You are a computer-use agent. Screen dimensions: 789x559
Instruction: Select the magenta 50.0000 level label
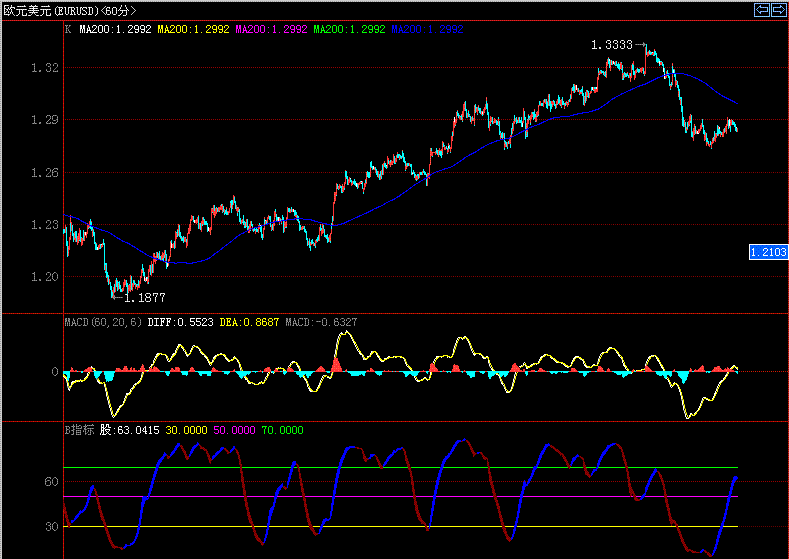tap(234, 430)
